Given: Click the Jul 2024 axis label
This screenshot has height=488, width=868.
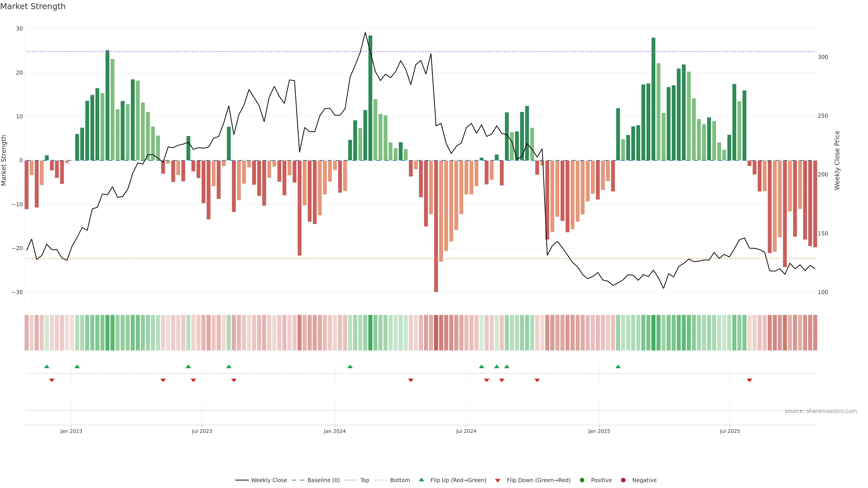Looking at the screenshot, I should pos(466,431).
